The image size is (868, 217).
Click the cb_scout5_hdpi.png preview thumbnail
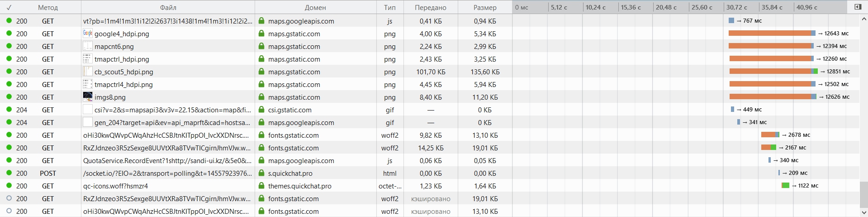(x=88, y=72)
